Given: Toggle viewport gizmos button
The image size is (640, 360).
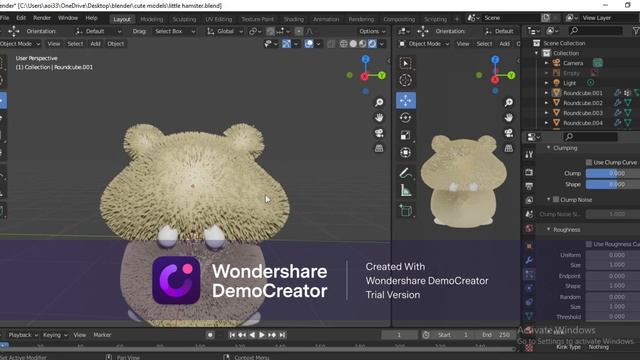Looking at the screenshot, I should [x=287, y=44].
